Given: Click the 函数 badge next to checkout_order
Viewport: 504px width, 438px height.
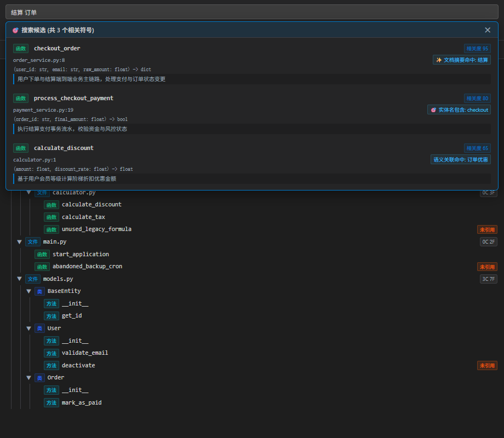Looking at the screenshot, I should tap(21, 49).
